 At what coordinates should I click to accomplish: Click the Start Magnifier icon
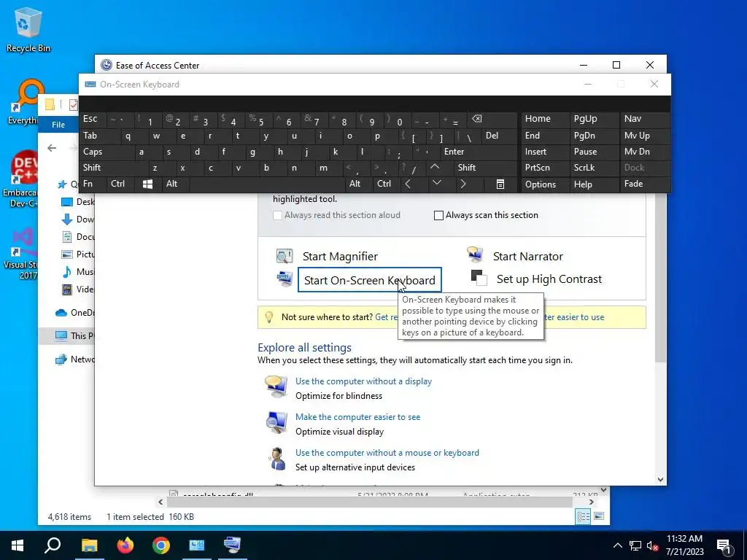click(x=285, y=256)
